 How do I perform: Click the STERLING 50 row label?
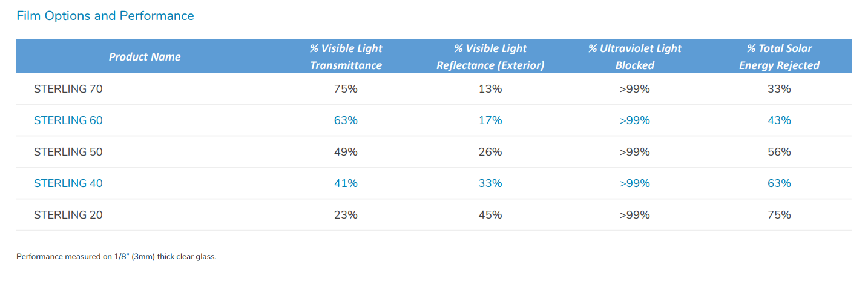click(68, 152)
